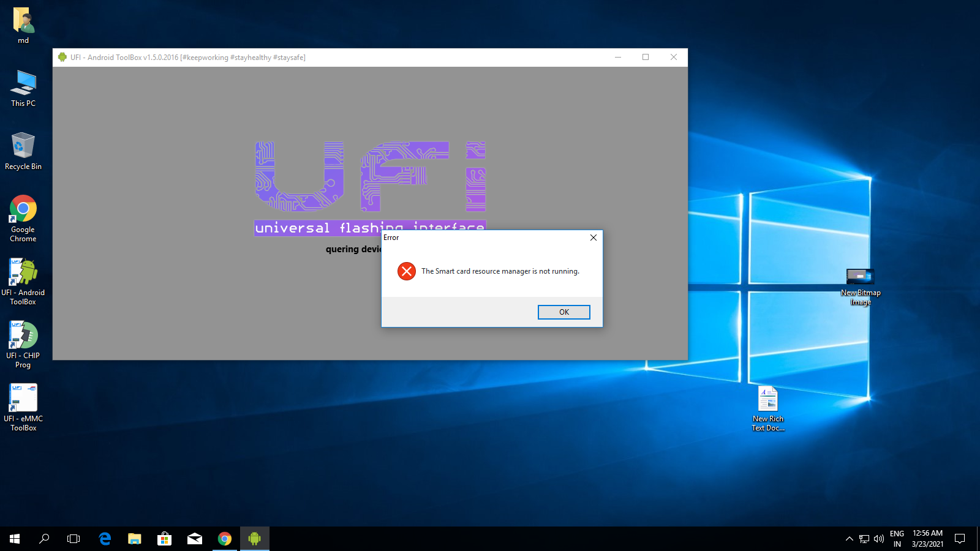
Task: Select Google Chrome desktop shortcut
Action: (23, 219)
